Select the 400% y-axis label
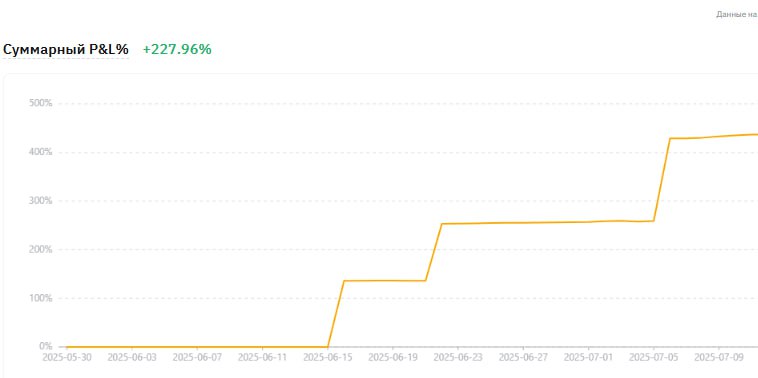 coord(41,152)
